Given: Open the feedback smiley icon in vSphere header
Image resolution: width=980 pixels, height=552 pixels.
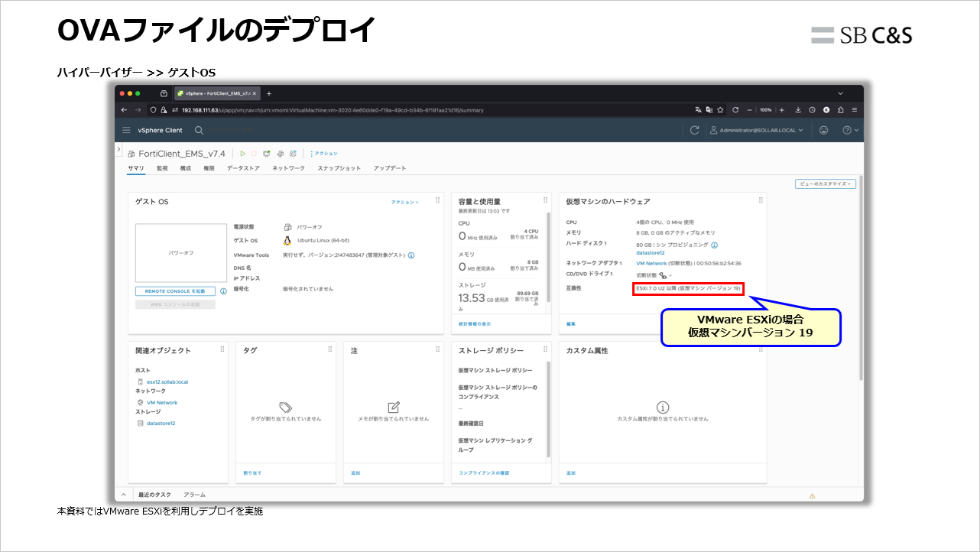Looking at the screenshot, I should coord(823,130).
